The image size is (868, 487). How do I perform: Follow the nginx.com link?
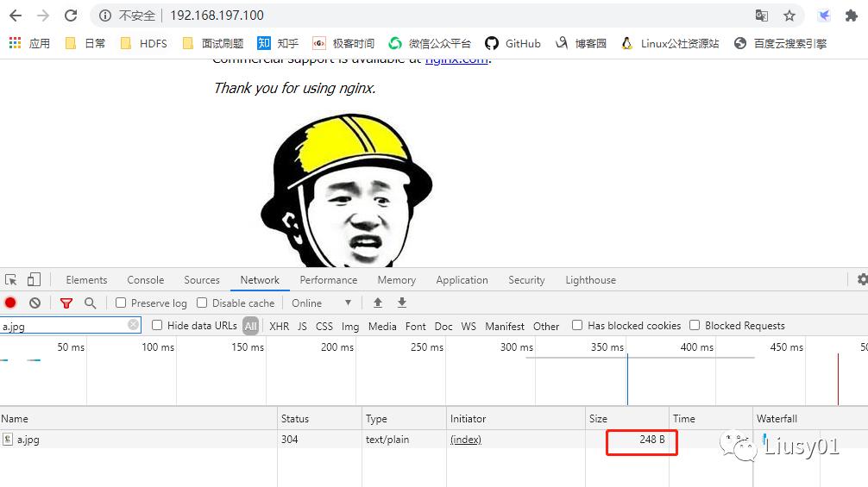point(456,60)
